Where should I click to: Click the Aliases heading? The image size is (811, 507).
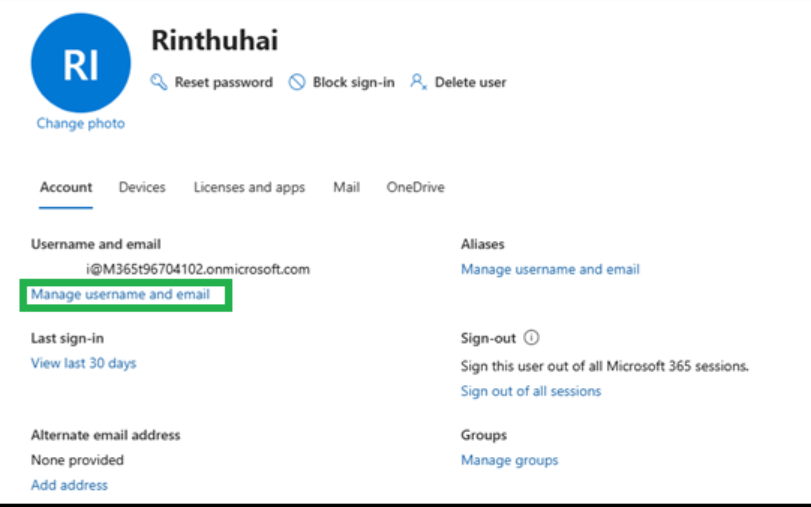483,244
